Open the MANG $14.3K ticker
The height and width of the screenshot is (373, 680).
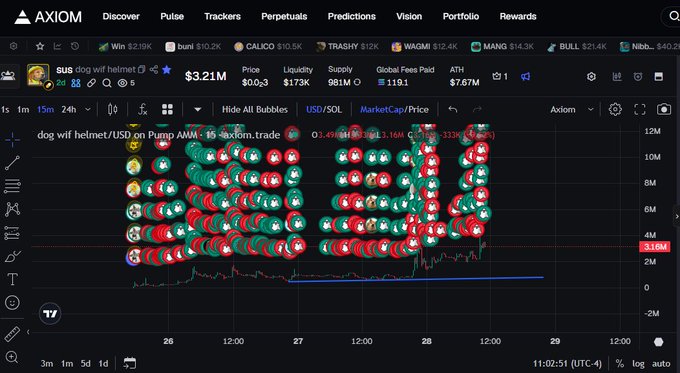tap(502, 46)
